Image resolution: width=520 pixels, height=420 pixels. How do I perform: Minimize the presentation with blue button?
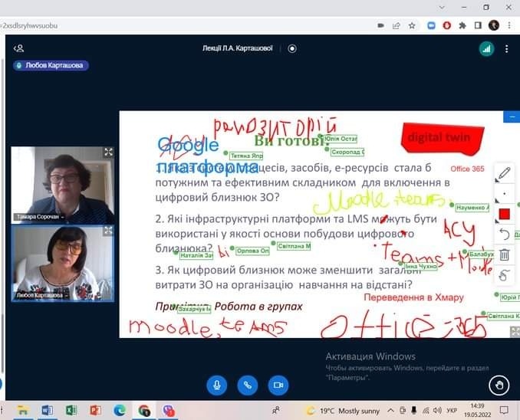(x=512, y=116)
